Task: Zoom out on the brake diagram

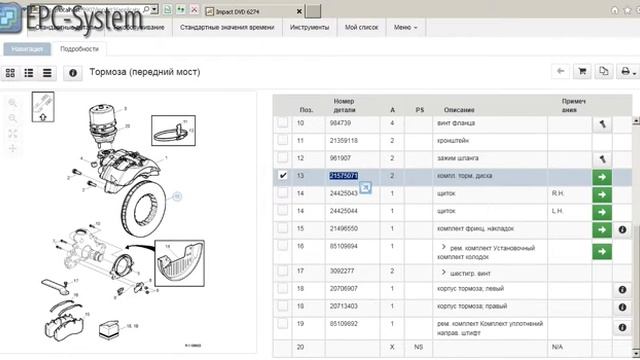Action: click(x=13, y=118)
